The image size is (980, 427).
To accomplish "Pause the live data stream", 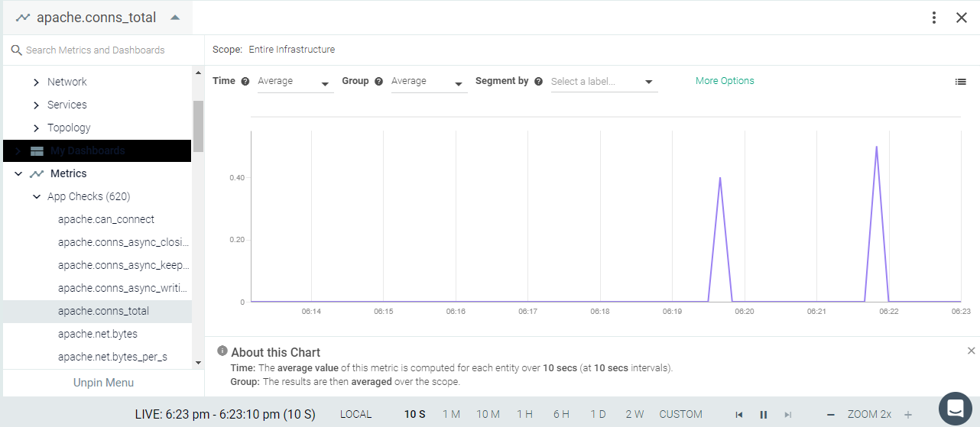I will click(x=763, y=415).
